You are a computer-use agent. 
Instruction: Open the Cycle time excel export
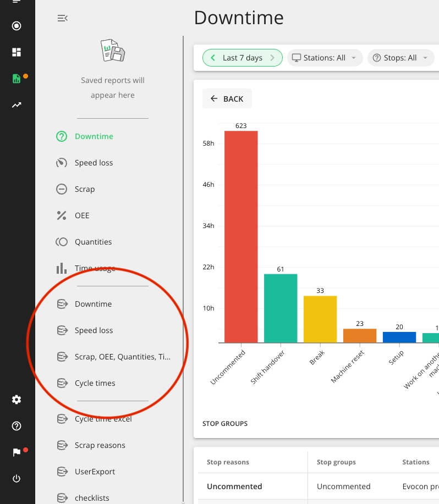click(103, 419)
